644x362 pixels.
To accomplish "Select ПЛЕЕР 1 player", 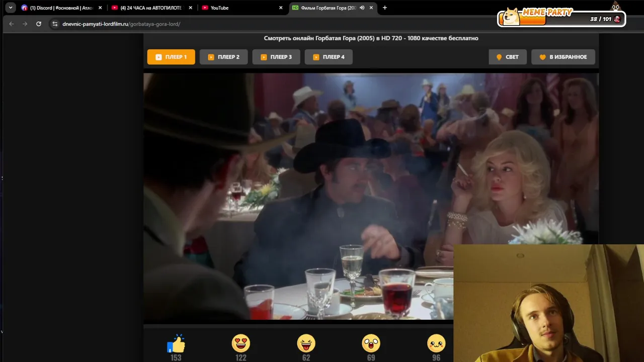I will [x=171, y=57].
